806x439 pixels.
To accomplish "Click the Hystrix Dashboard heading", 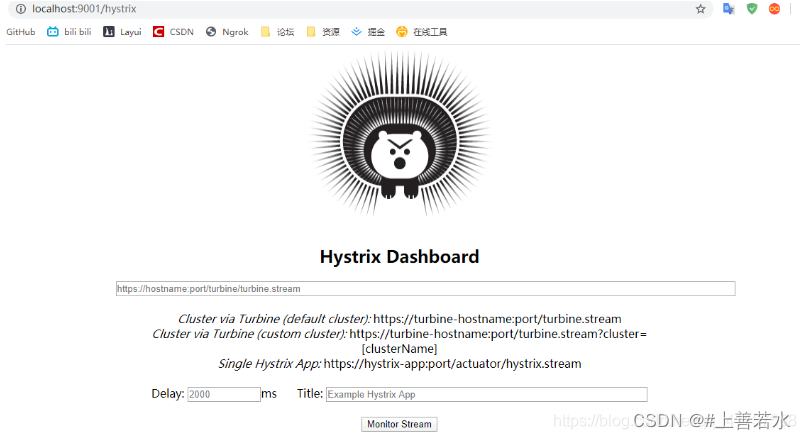I will click(x=399, y=257).
